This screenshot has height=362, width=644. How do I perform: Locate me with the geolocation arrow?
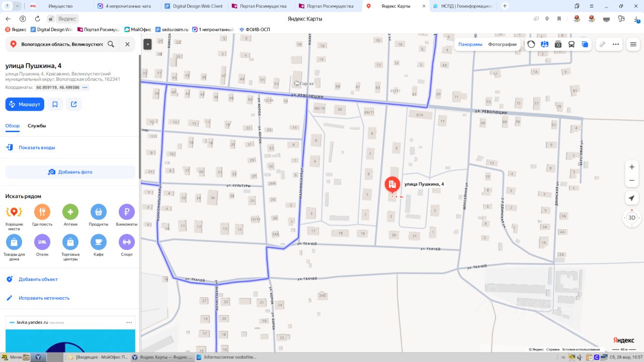tap(632, 198)
